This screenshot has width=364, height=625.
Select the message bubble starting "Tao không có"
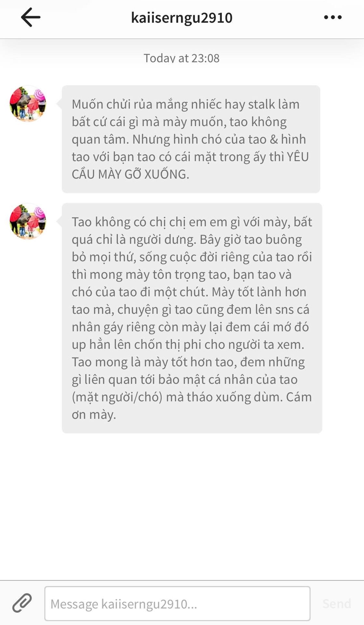coord(192,318)
